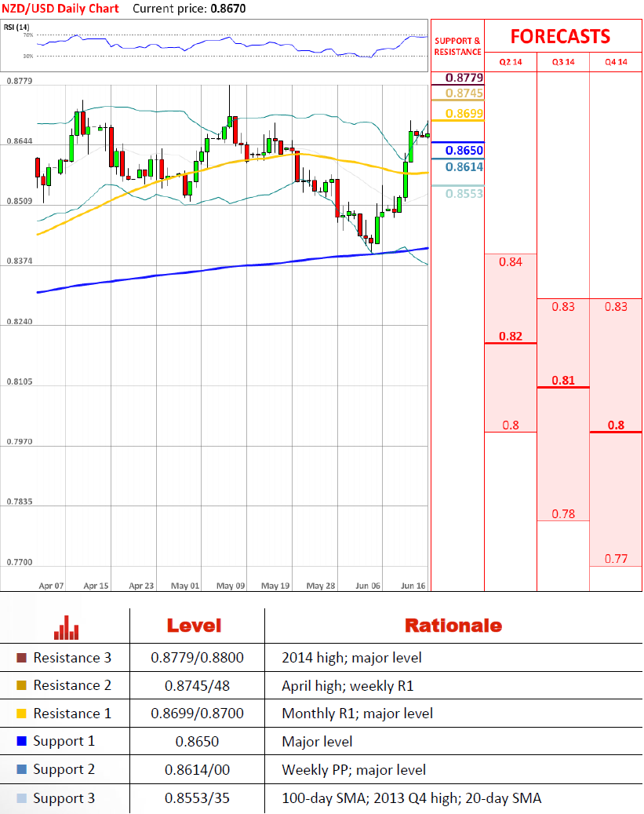The height and width of the screenshot is (814, 644).
Task: Click the Resistance 1 yellow color swatch
Action: click(x=21, y=714)
